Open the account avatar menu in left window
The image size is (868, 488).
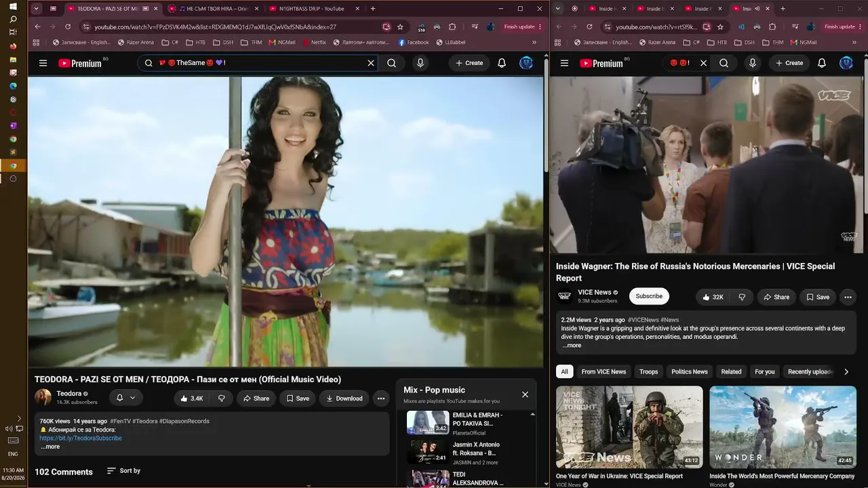pyautogui.click(x=526, y=63)
